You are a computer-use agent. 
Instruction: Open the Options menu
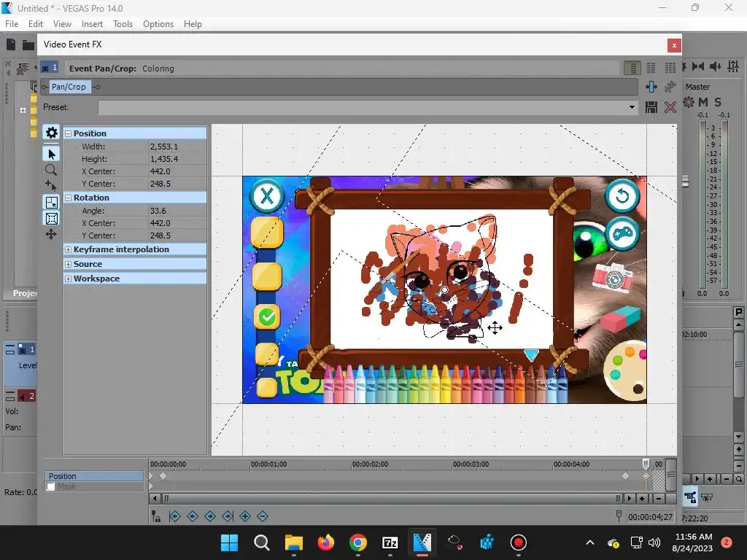[158, 24]
